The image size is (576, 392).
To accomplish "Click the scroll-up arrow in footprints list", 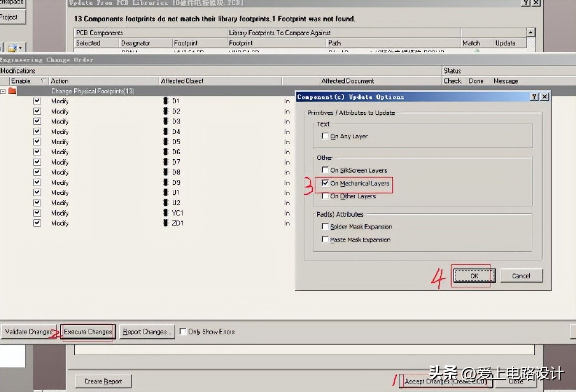I will pos(531,33).
